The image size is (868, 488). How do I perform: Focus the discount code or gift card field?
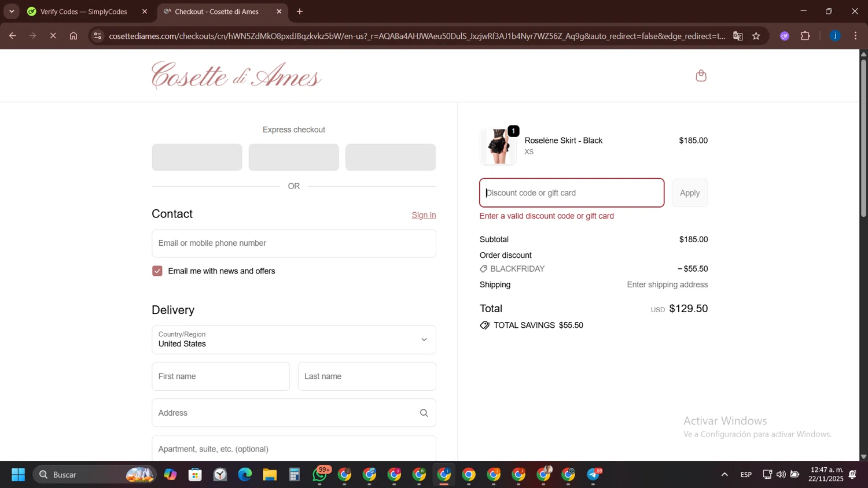572,193
